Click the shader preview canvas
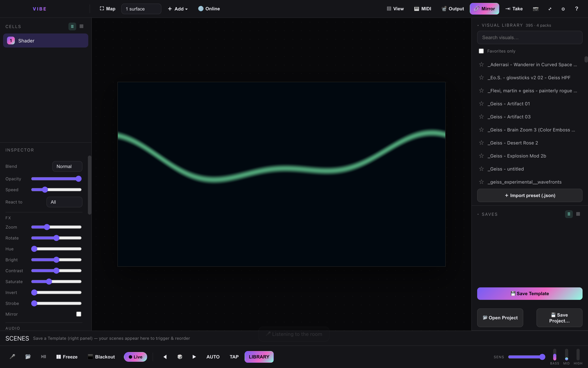This screenshot has height=368, width=588. 281,174
